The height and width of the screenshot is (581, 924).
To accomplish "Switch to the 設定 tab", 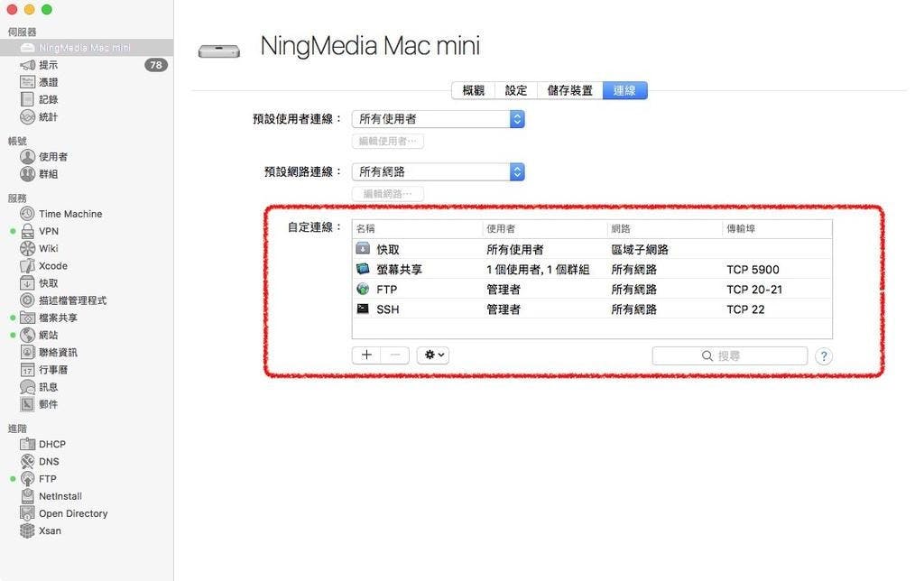I will (x=516, y=90).
